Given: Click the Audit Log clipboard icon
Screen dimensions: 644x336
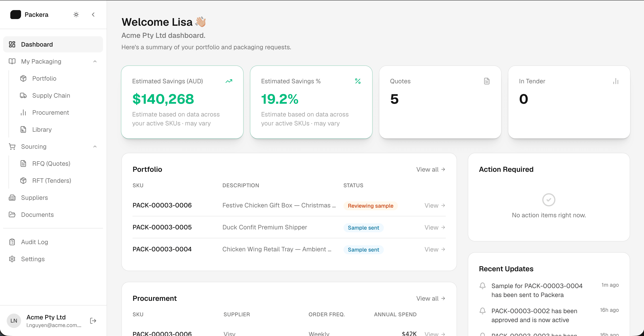Looking at the screenshot, I should click(12, 242).
